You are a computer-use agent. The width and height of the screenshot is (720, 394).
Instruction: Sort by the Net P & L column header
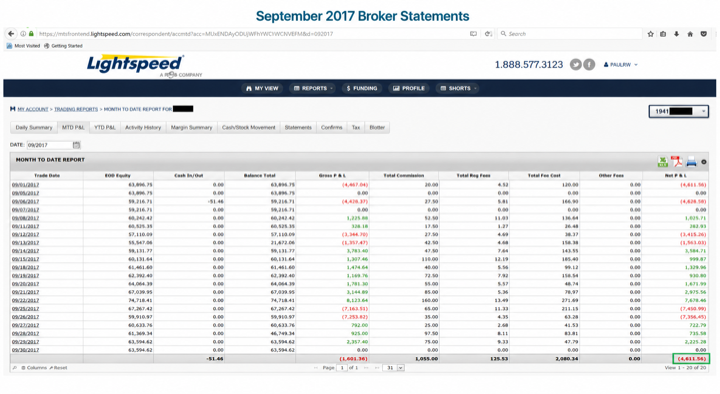[675, 176]
